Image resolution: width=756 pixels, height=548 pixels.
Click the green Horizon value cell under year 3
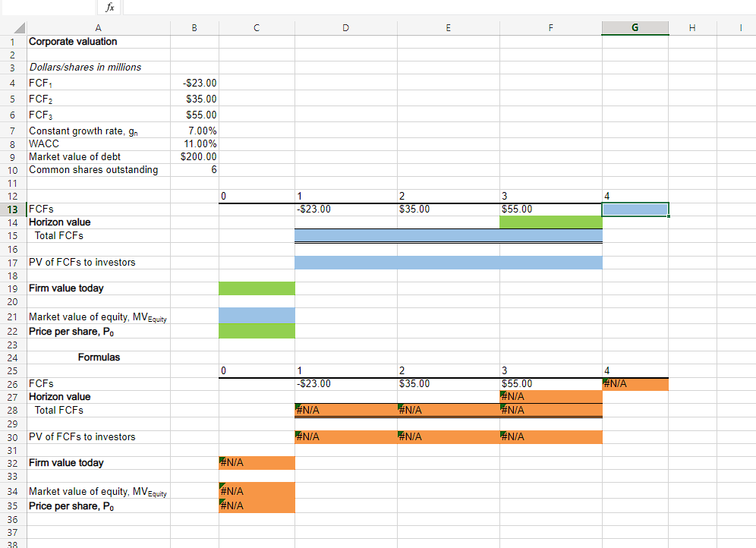tap(550, 222)
